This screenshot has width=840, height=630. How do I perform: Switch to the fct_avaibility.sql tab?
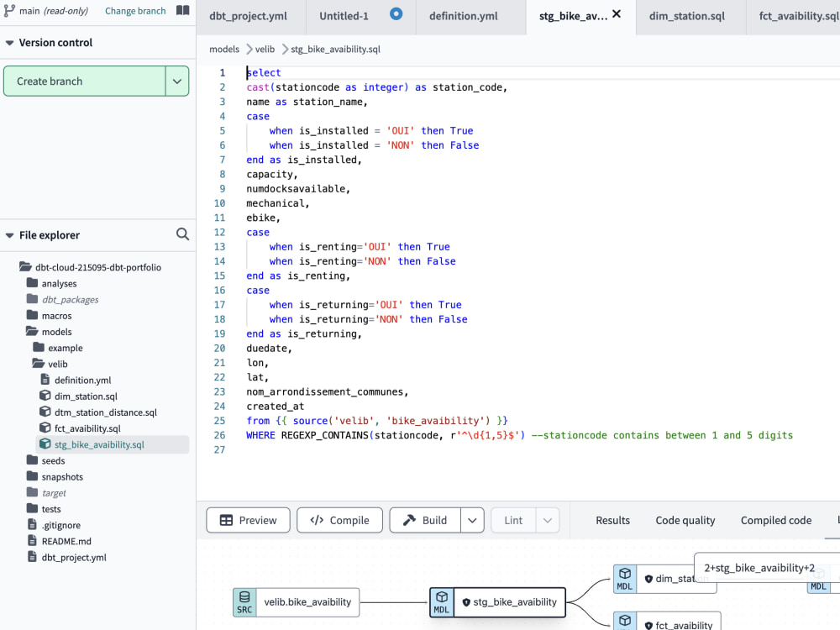(x=798, y=16)
